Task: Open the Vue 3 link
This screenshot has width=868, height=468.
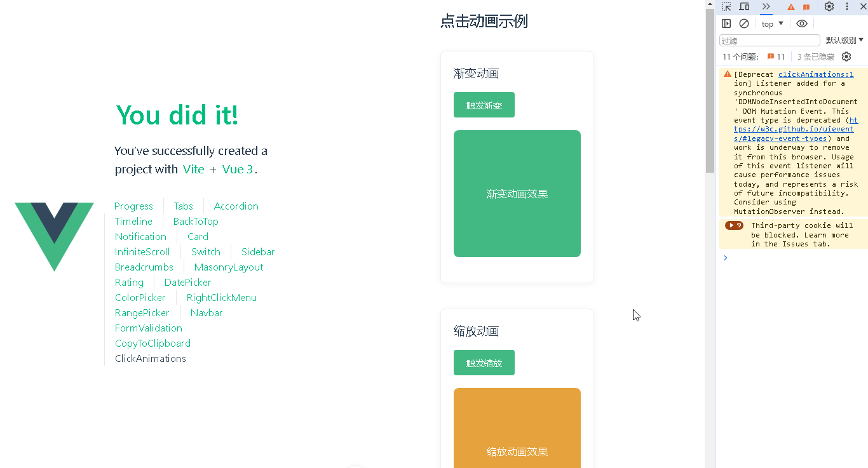Action: 238,170
